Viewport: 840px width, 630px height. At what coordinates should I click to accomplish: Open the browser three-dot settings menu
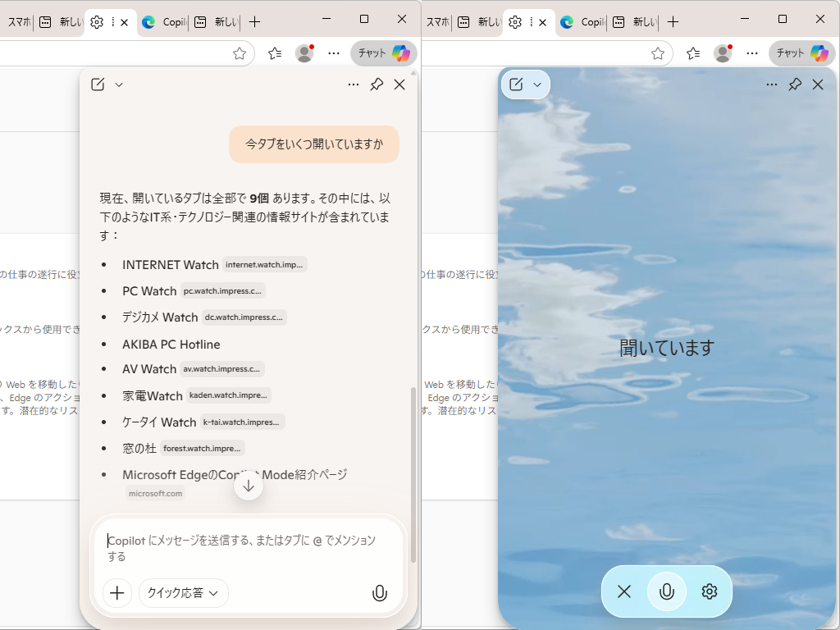pyautogui.click(x=333, y=53)
